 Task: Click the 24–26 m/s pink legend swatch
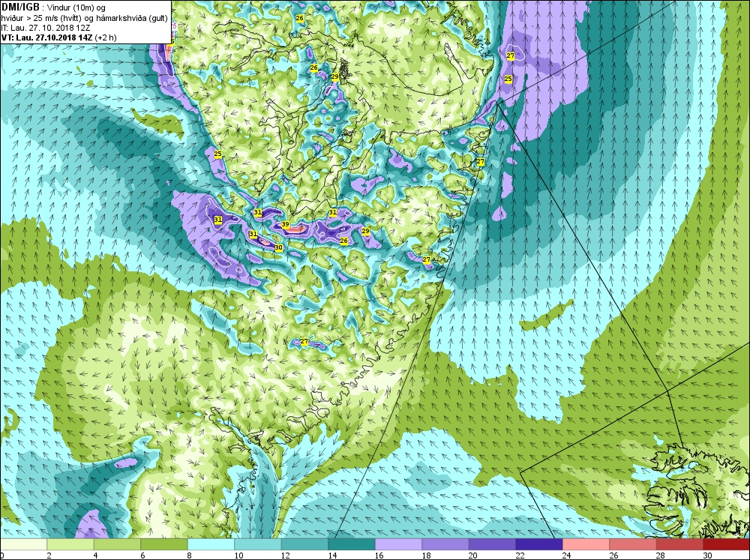[586, 544]
